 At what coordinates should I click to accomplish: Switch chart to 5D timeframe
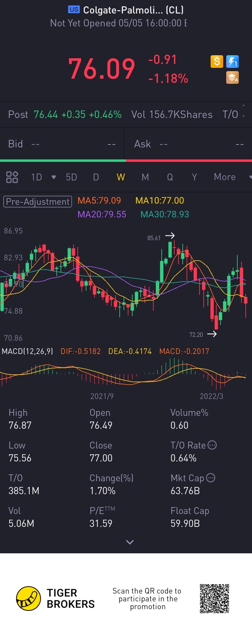71,177
